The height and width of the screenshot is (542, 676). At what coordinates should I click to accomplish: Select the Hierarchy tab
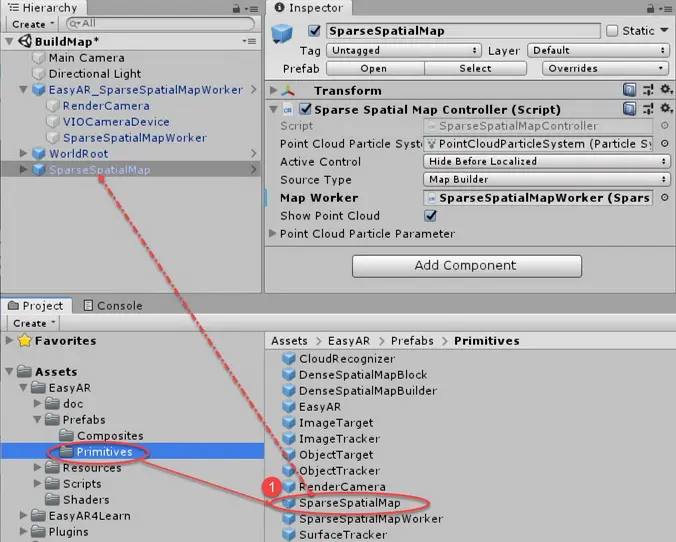tap(44, 8)
